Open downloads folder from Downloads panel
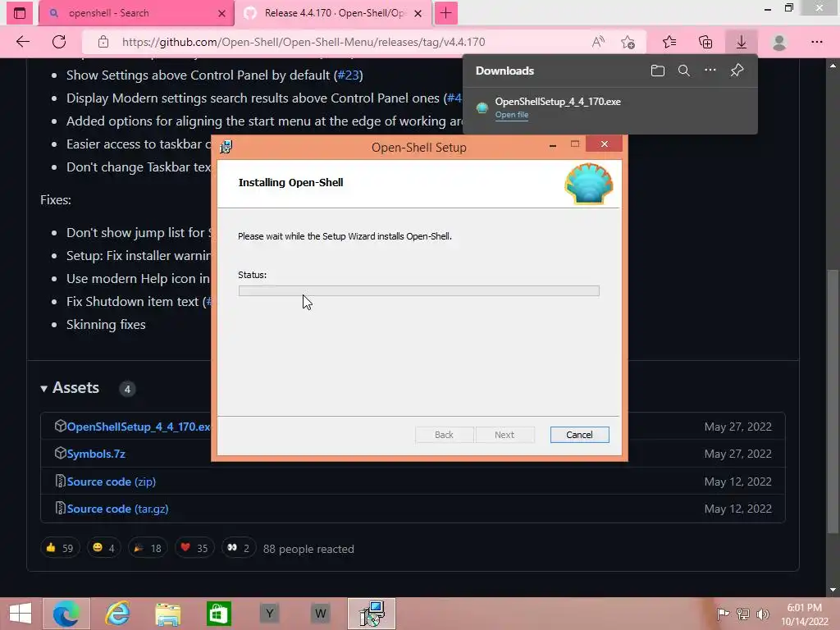 (x=657, y=71)
